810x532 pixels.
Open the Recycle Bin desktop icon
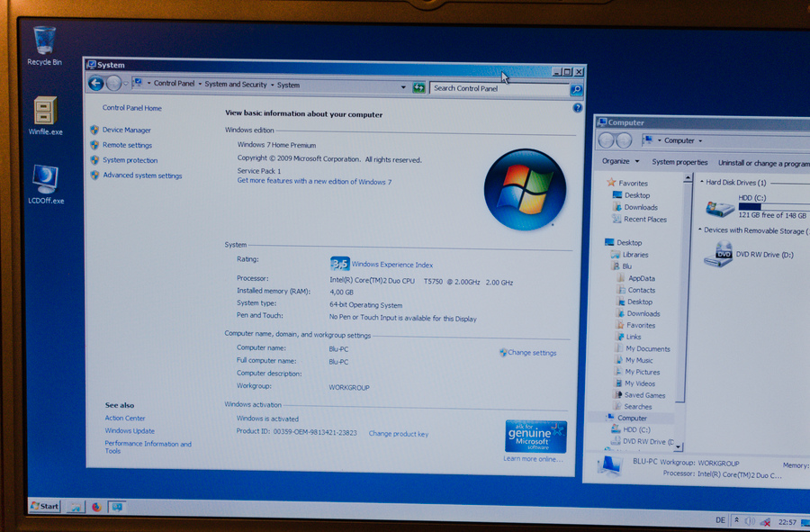(x=44, y=45)
